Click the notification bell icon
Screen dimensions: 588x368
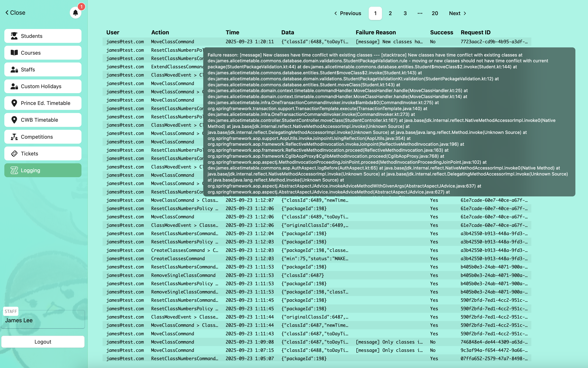tap(75, 13)
